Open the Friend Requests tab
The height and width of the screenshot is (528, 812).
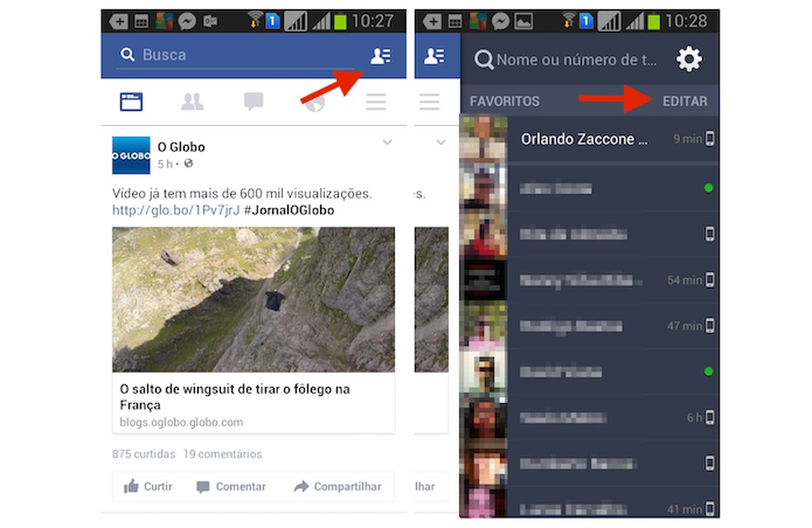192,101
